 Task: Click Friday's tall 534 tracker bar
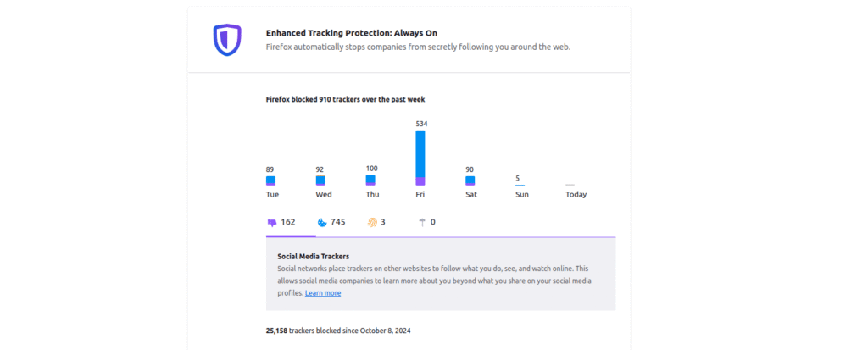click(x=420, y=158)
